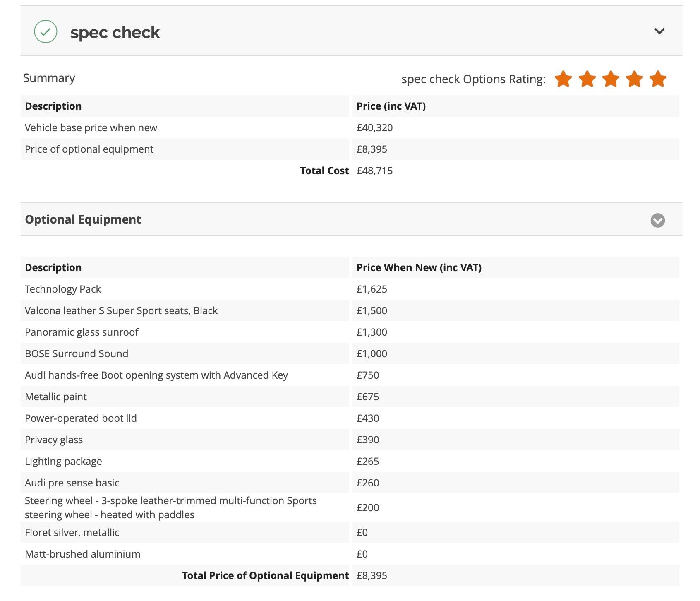The width and height of the screenshot is (700, 601).
Task: Select the Panoramic glass sunroof row
Action: pyautogui.click(x=350, y=332)
